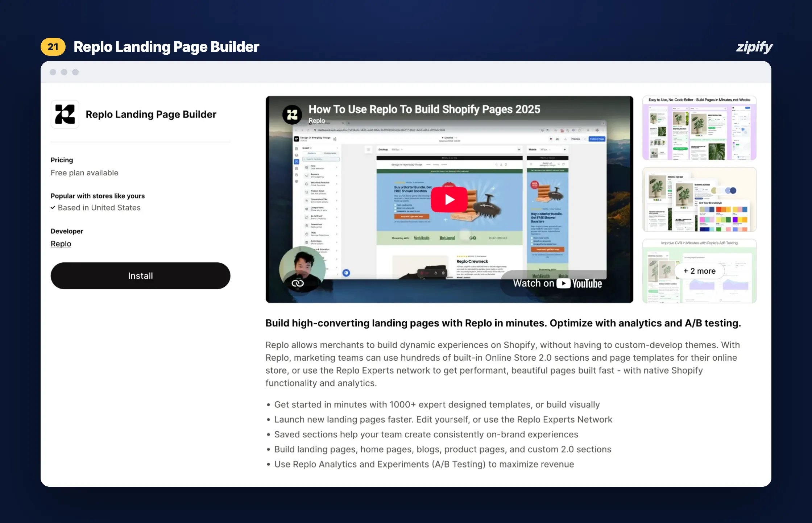Screen dimensions: 812x523
Task: Click Watch on YouTube
Action: pyautogui.click(x=557, y=283)
